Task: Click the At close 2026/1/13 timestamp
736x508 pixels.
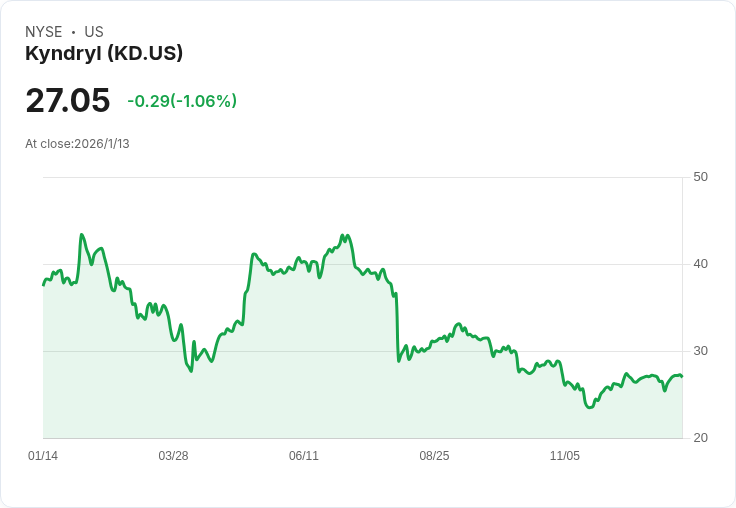Action: point(78,144)
